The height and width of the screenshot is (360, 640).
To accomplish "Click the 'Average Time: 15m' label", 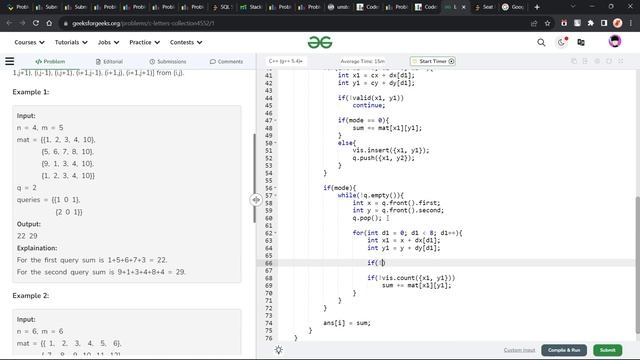I will [362, 61].
